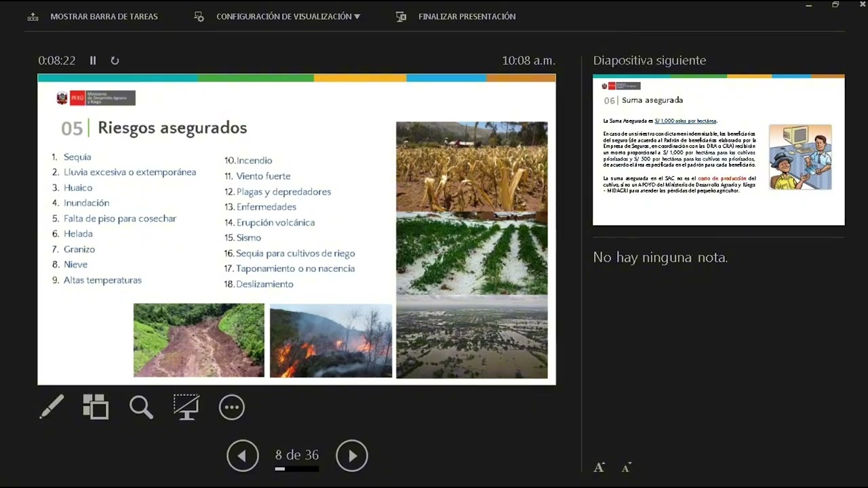The image size is (868, 488).
Task: Click the Incendio list item
Action: pos(254,161)
